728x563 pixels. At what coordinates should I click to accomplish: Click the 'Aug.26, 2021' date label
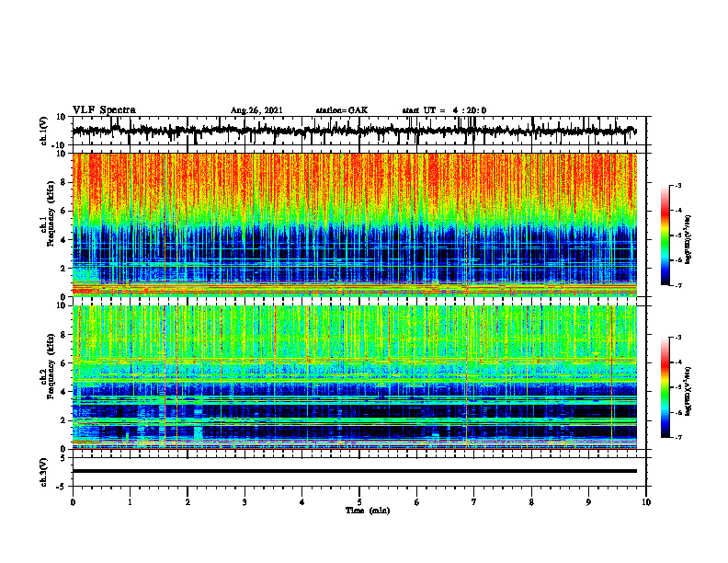tap(256, 110)
